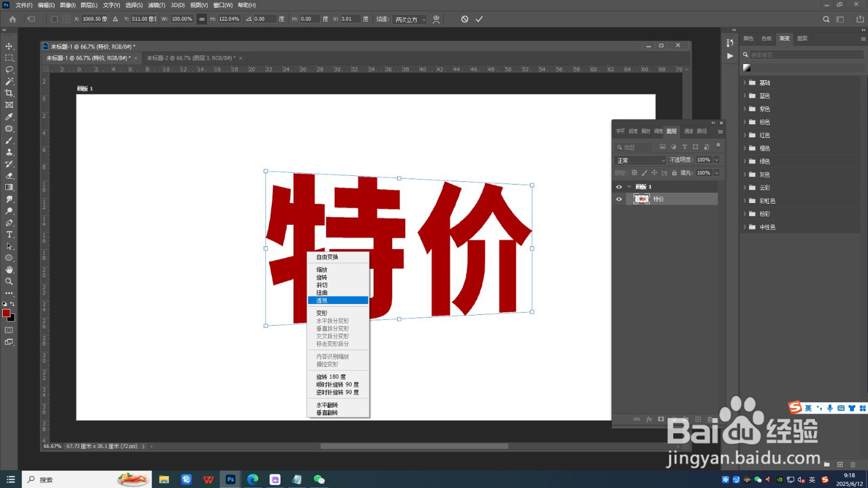Toggle the maintain aspect ratio link
This screenshot has height=488, width=868.
[x=202, y=19]
